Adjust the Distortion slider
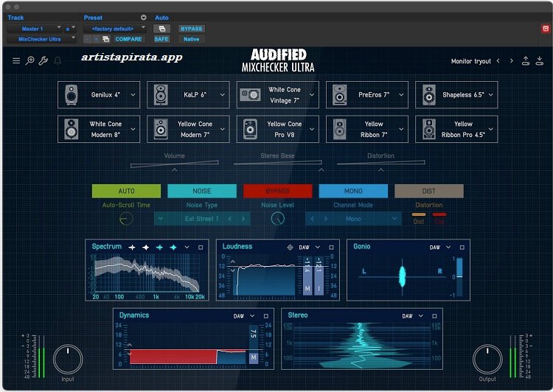Image resolution: width=553 pixels, height=392 pixels. (x=381, y=163)
